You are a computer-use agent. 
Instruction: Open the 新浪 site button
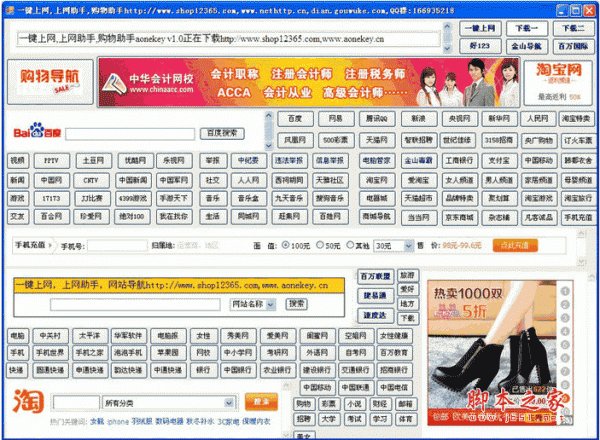pyautogui.click(x=419, y=119)
